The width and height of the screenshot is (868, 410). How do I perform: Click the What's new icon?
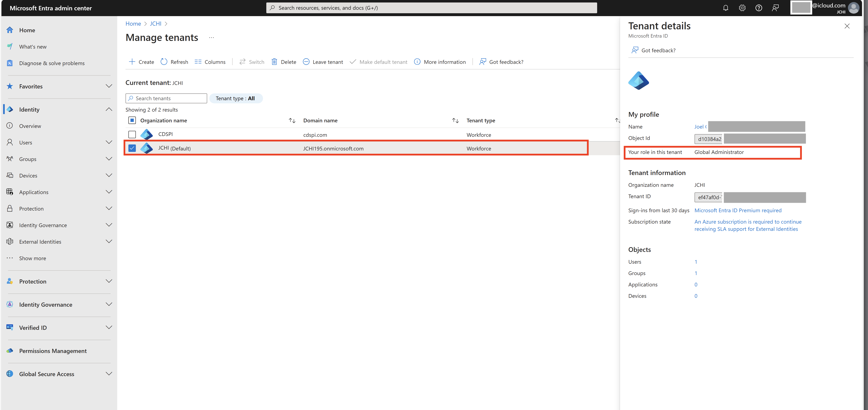click(x=10, y=46)
